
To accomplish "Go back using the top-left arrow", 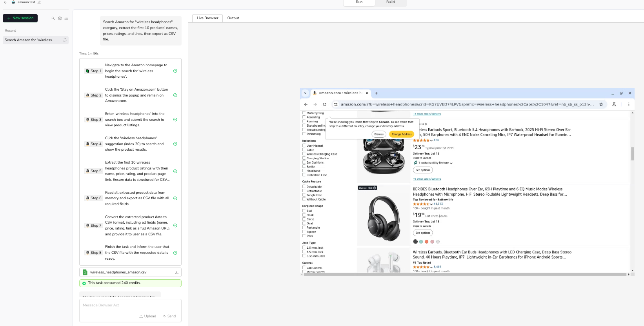I will [5, 2].
